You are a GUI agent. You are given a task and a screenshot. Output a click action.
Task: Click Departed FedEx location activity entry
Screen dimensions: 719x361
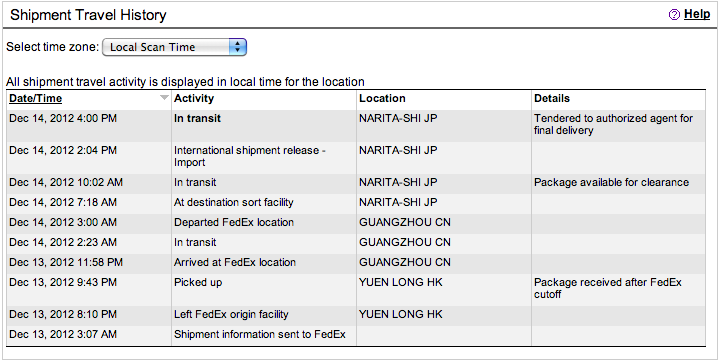[x=233, y=222]
